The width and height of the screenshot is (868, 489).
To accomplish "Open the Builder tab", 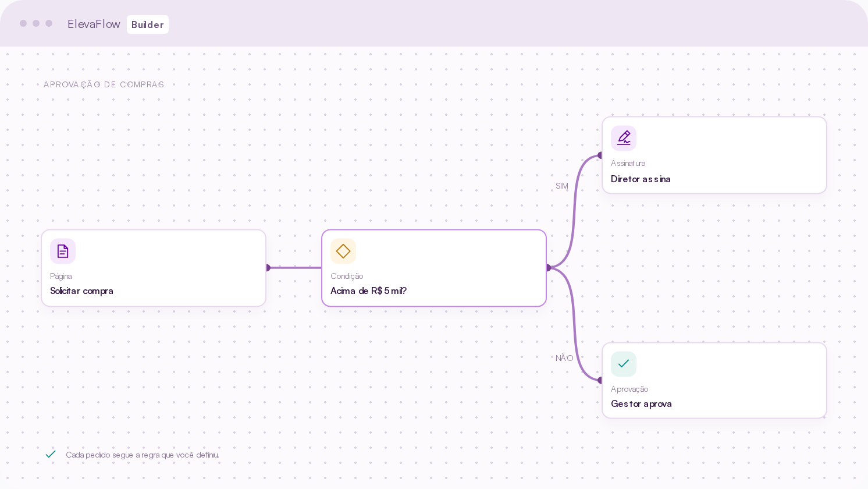I will [148, 24].
